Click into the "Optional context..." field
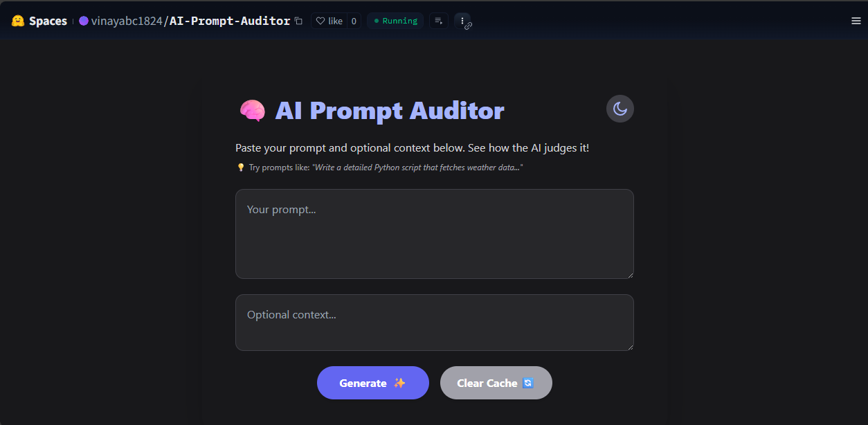The image size is (868, 425). (x=434, y=323)
